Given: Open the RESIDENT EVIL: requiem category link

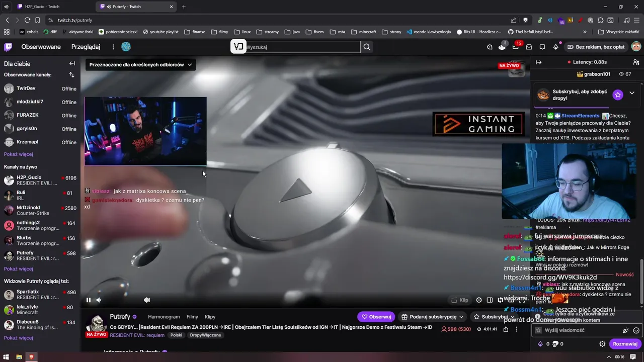Looking at the screenshot, I should (x=137, y=335).
